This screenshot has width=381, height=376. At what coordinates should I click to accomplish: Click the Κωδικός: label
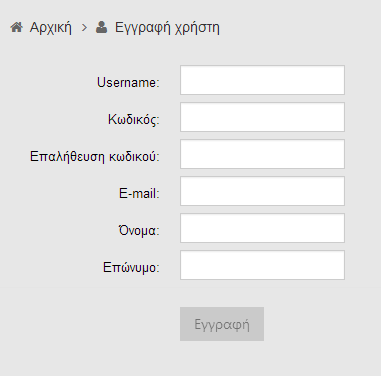134,119
